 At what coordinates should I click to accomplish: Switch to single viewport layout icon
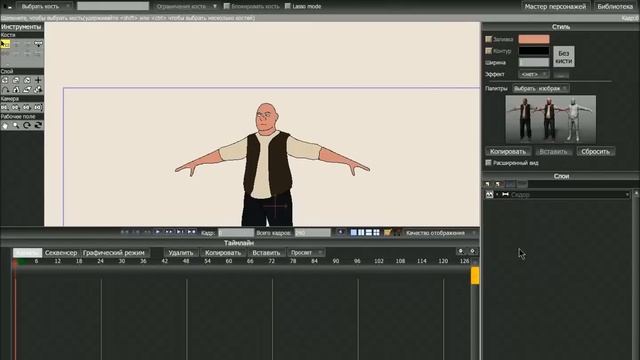tap(353, 233)
